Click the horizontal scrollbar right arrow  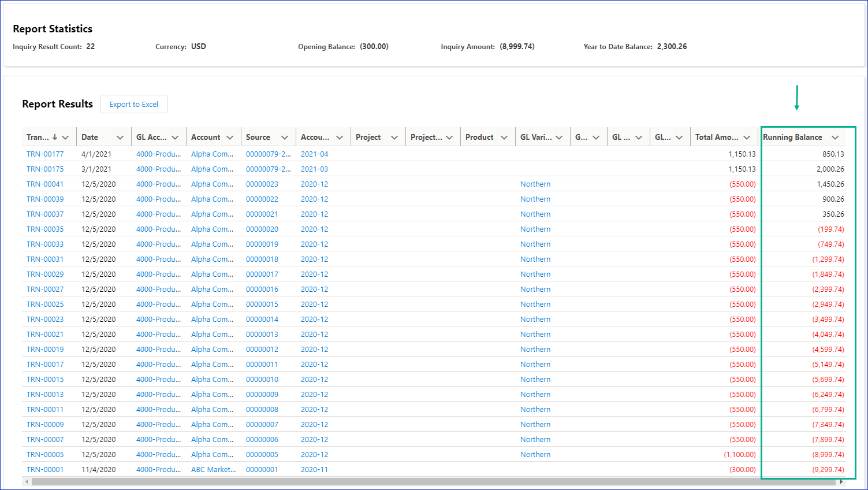[x=841, y=481]
